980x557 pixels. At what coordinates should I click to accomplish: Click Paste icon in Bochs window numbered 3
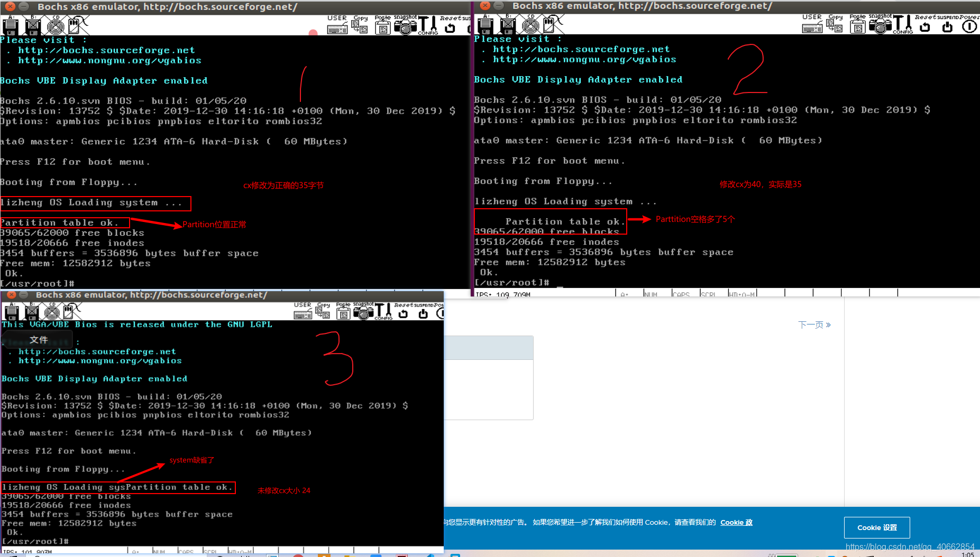pyautogui.click(x=343, y=311)
